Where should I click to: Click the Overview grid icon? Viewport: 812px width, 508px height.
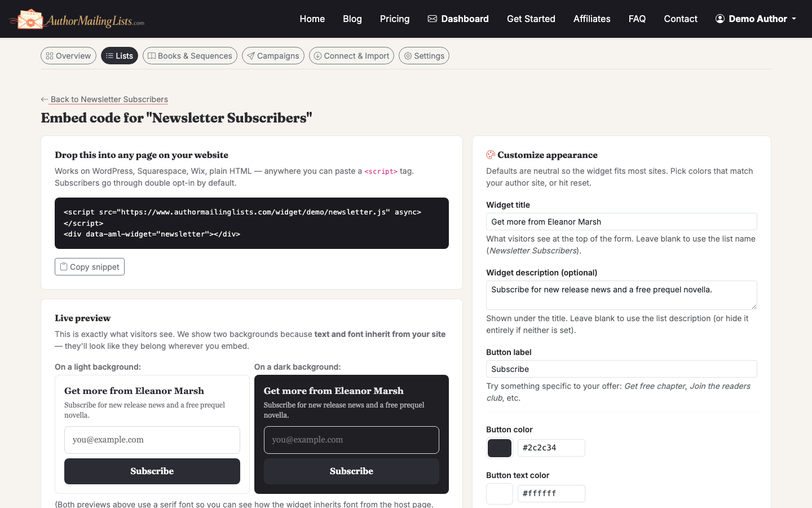pyautogui.click(x=50, y=56)
